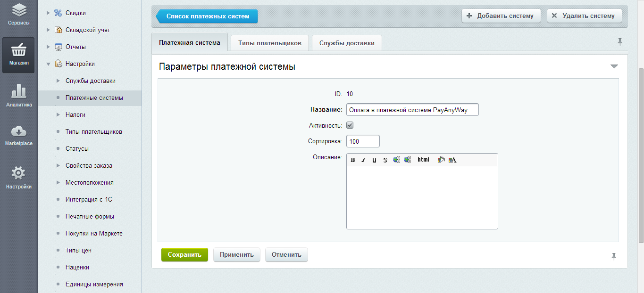The image size is (644, 293).
Task: Select the Свойства заказа tree label
Action: point(89,165)
